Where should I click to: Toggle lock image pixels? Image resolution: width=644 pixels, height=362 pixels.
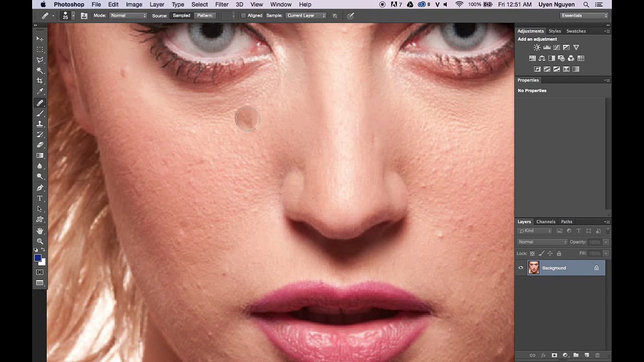pos(541,253)
